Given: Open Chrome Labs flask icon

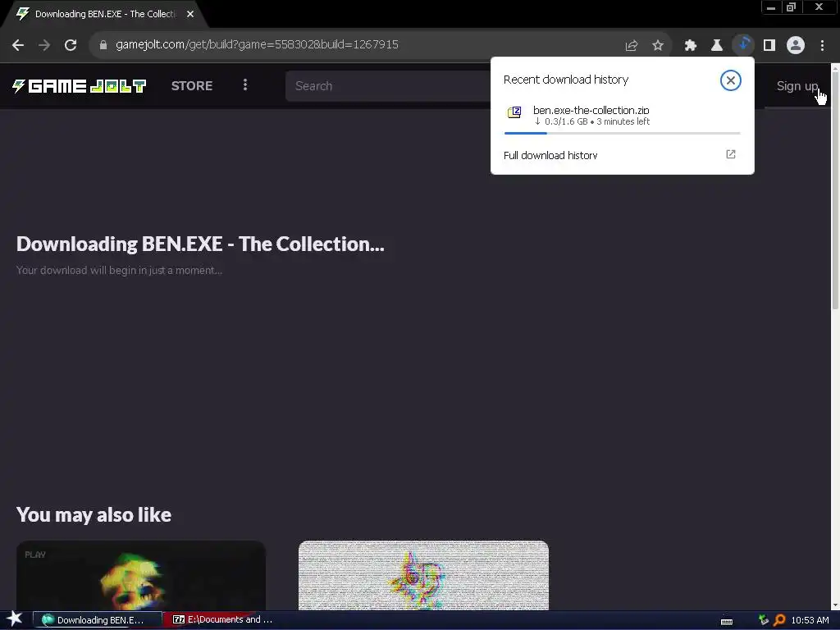Looking at the screenshot, I should click(716, 46).
